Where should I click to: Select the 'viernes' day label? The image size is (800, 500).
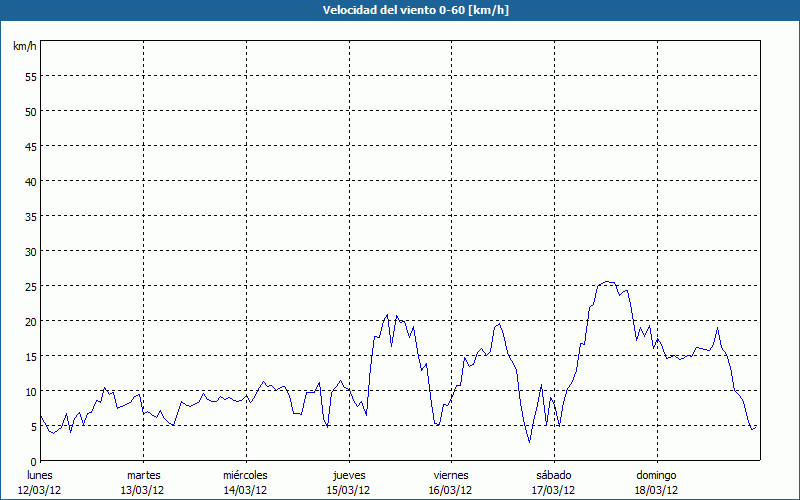point(451,475)
